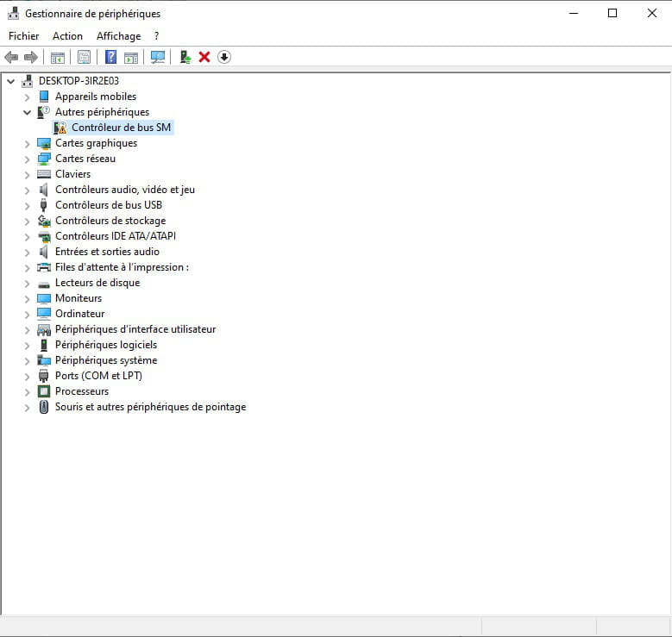Viewport: 672px width, 637px height.
Task: Click the Processeurs chip icon
Action: [x=44, y=391]
